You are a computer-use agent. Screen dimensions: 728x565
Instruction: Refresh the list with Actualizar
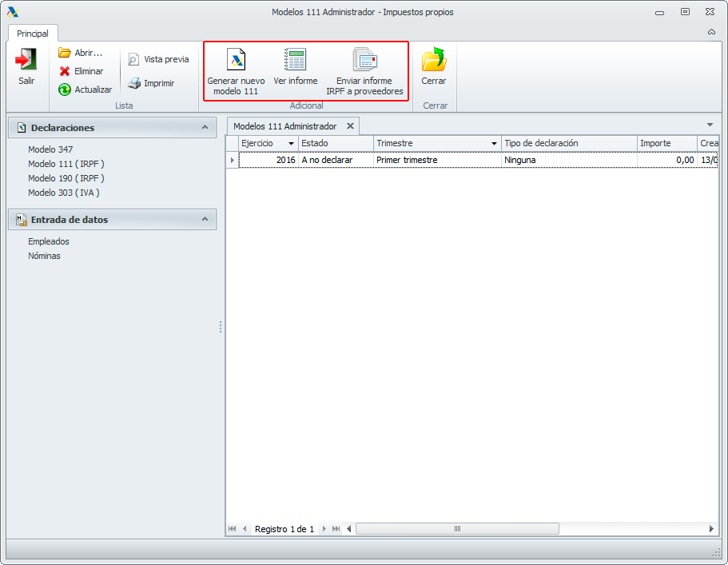[86, 90]
